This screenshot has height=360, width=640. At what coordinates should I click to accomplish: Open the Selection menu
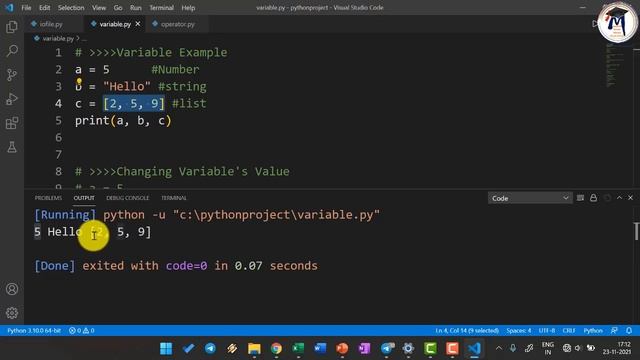click(x=71, y=8)
